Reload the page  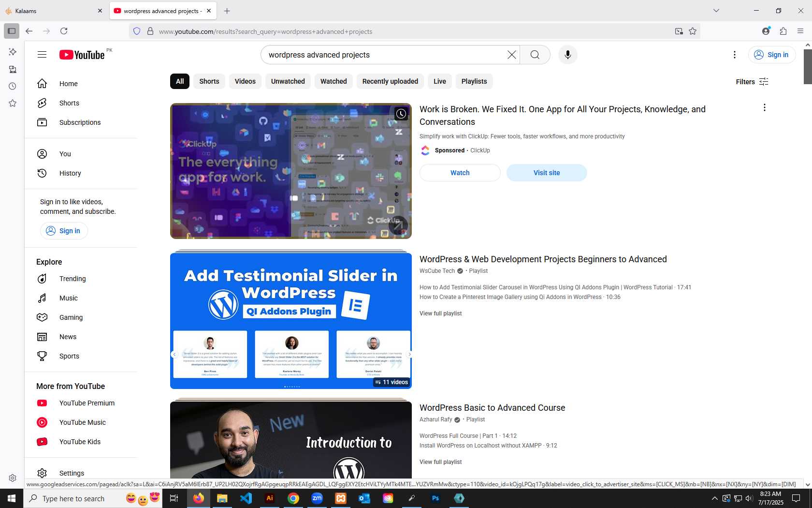64,31
